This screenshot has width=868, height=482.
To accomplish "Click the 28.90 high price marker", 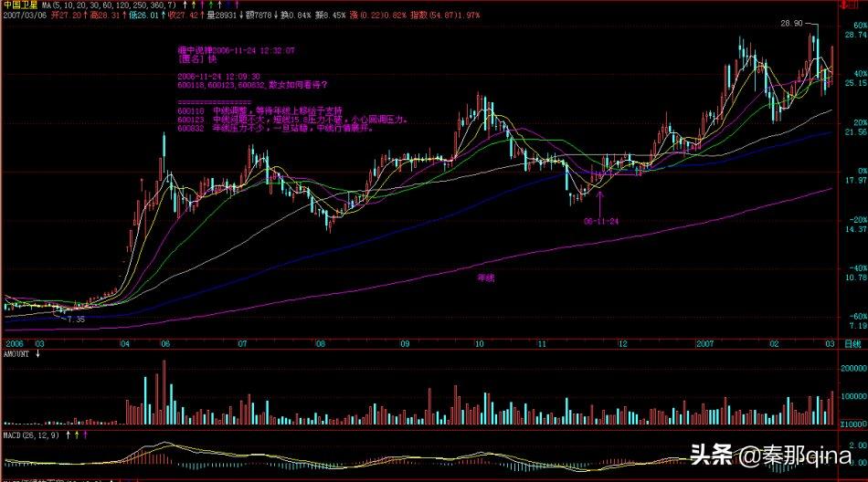I will (x=791, y=23).
